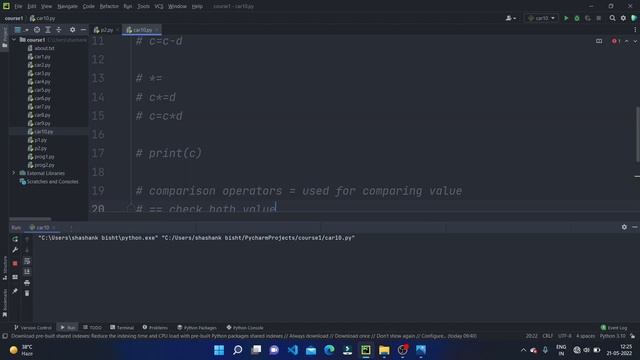Open the File menu

click(x=18, y=6)
